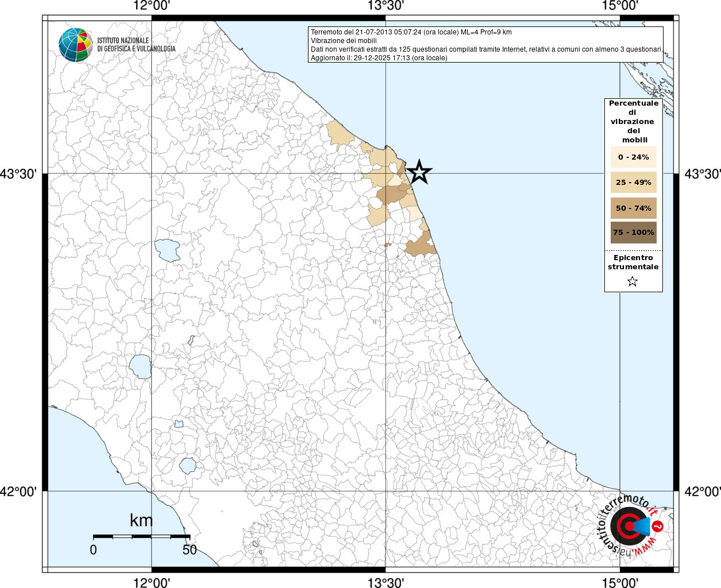
Task: Click the top 13°30' longitude label
Action: (x=385, y=6)
